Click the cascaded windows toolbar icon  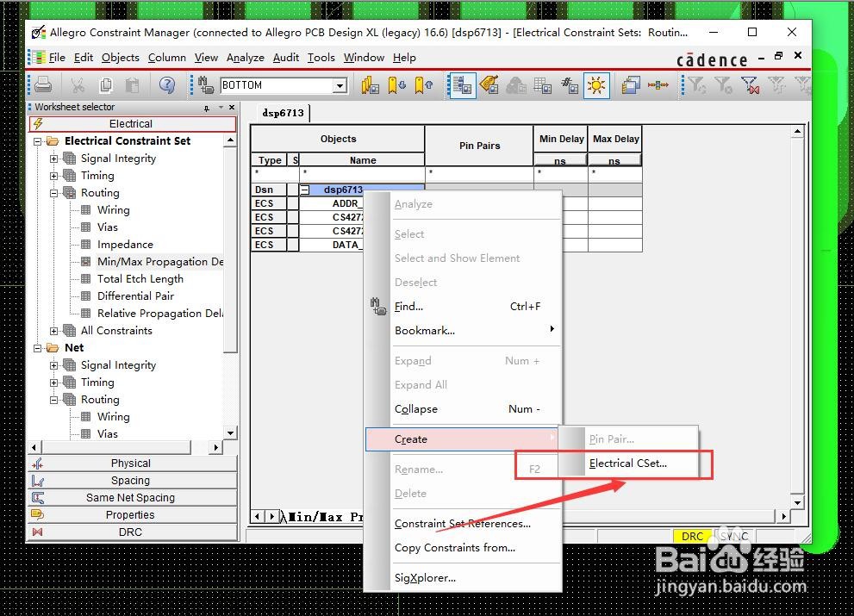pyautogui.click(x=630, y=85)
